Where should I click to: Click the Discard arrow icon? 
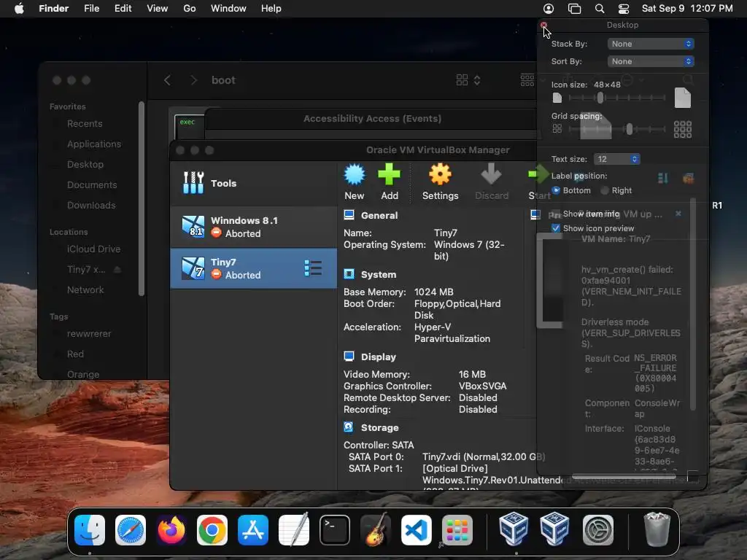click(491, 174)
